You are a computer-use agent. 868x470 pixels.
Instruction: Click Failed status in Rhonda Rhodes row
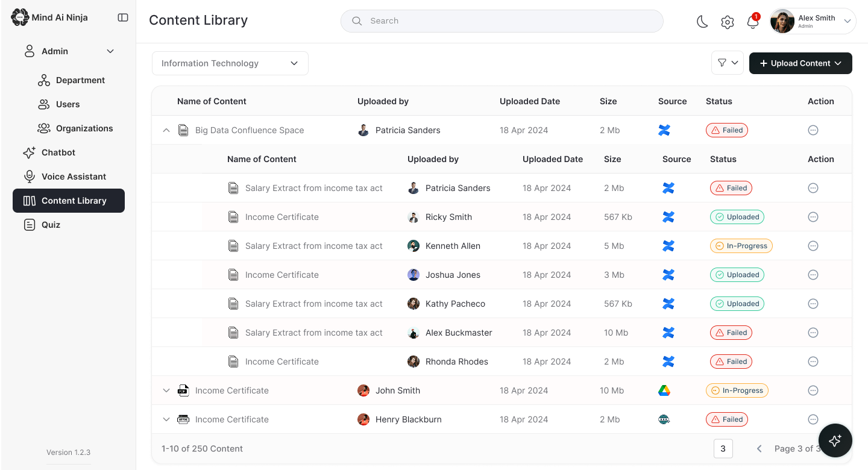click(x=731, y=362)
